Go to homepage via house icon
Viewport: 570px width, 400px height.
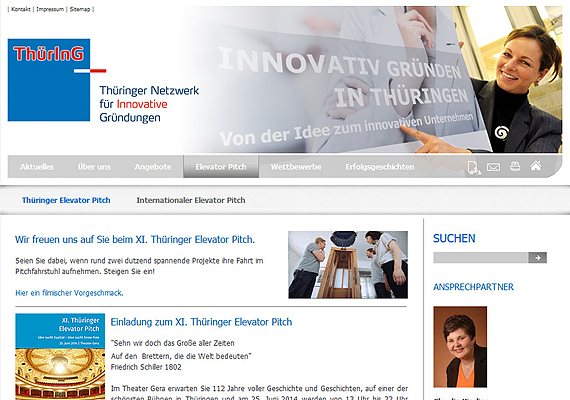coord(535,166)
